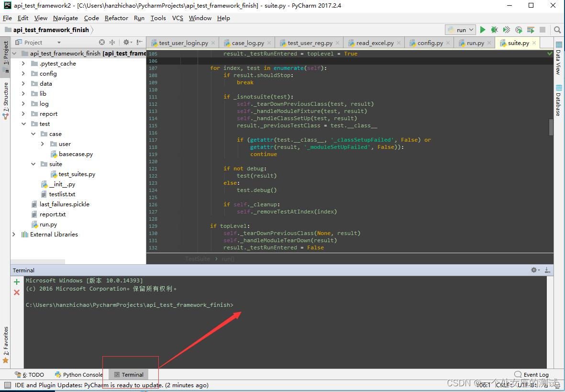Image resolution: width=565 pixels, height=392 pixels.
Task: Close the config.py tab
Action: [448, 43]
